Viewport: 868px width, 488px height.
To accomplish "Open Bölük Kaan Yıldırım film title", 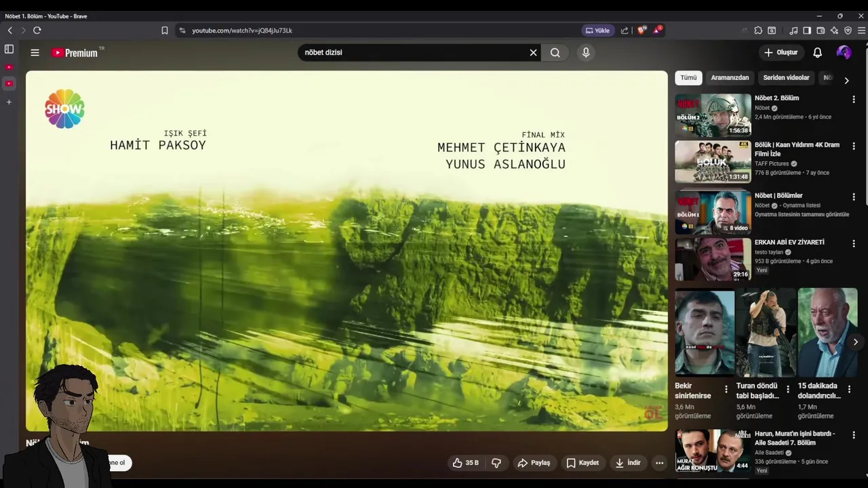I will point(797,149).
